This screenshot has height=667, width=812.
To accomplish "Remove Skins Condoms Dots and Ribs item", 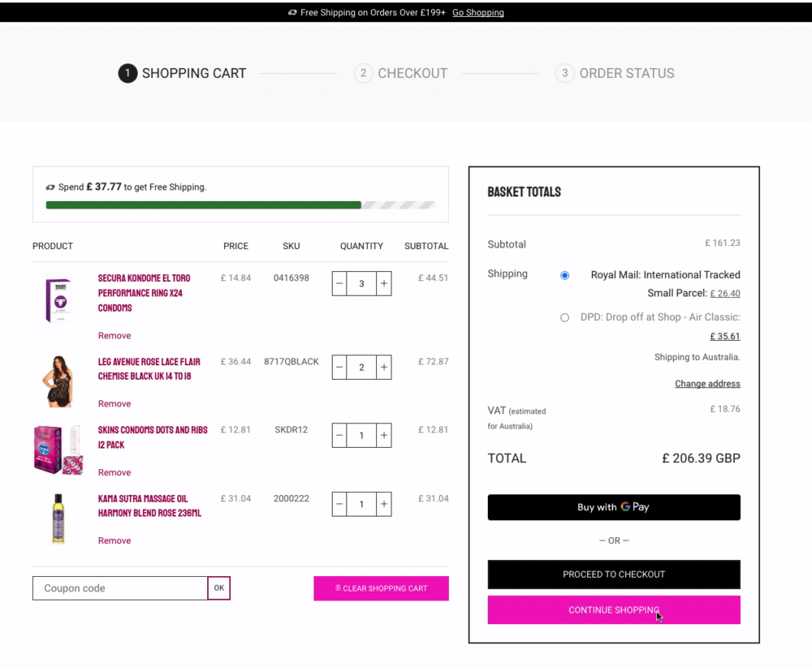I will 114,473.
